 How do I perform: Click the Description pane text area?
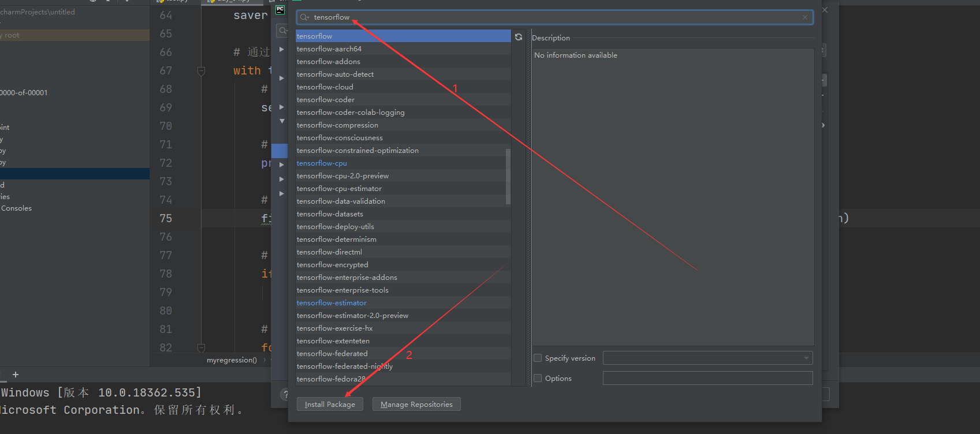click(x=673, y=197)
